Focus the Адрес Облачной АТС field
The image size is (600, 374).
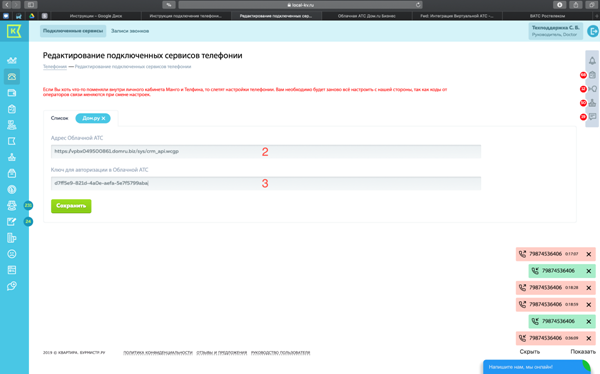[x=266, y=151]
